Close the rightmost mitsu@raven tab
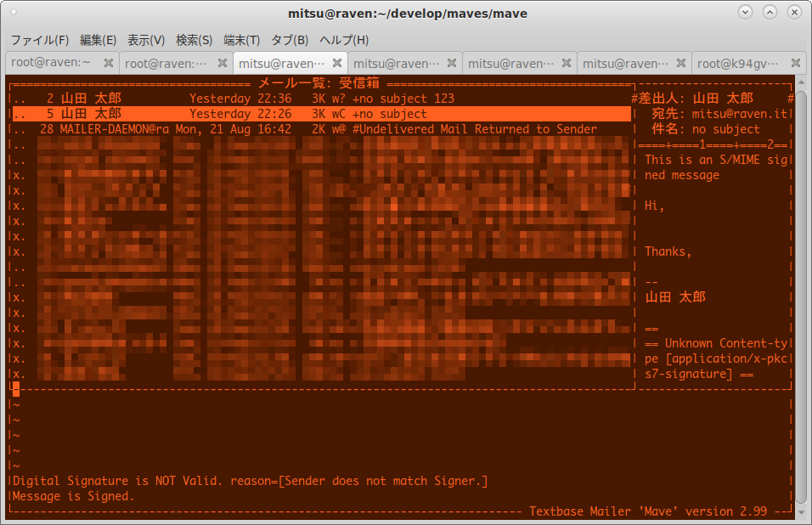 [x=681, y=63]
